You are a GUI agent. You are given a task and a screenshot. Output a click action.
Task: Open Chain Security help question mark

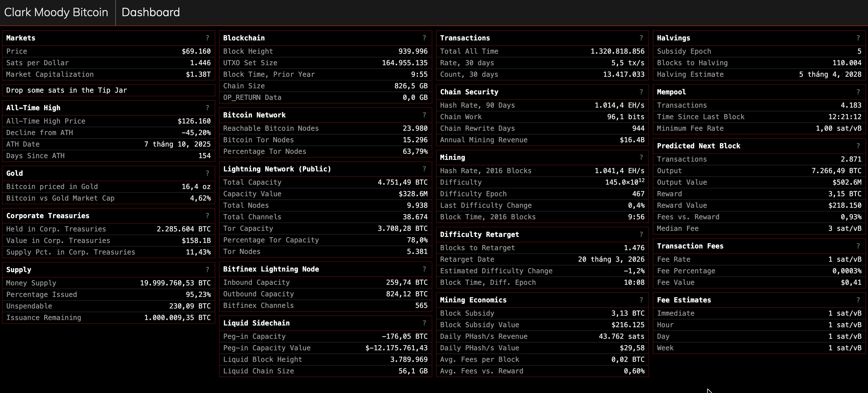tap(641, 92)
